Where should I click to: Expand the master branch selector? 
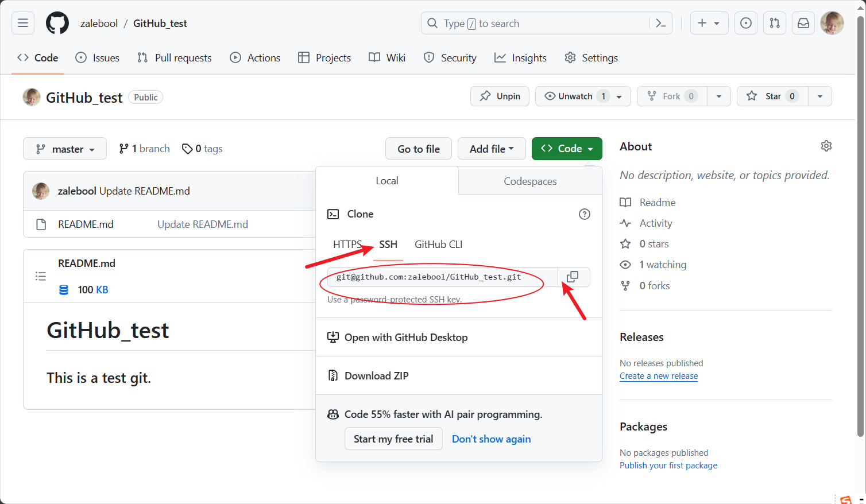[65, 149]
